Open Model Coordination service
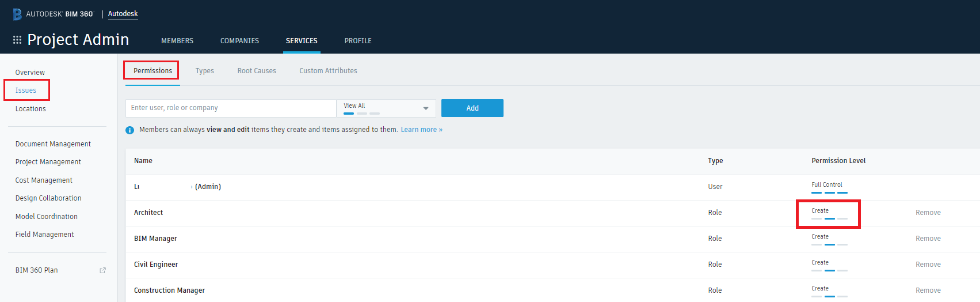The image size is (980, 302). pyautogui.click(x=47, y=217)
